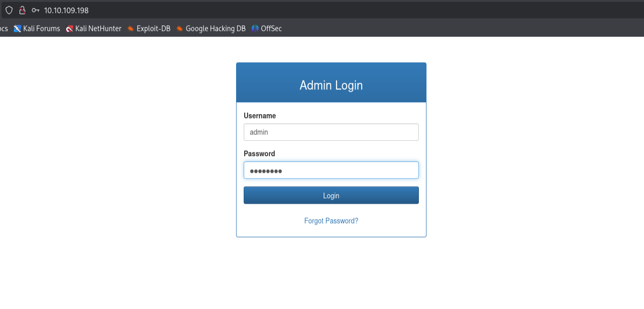Image resolution: width=644 pixels, height=309 pixels.
Task: Open the saved logins key icon
Action: [35, 10]
